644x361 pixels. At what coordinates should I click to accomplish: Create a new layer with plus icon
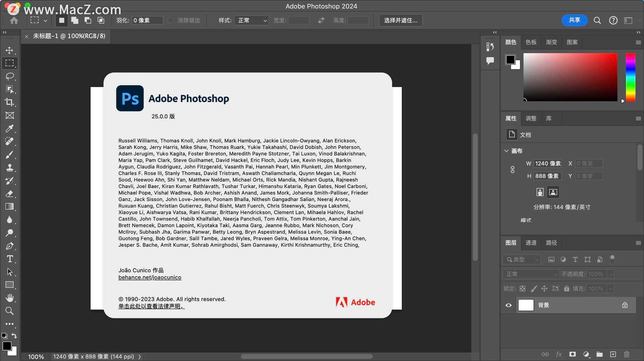pyautogui.click(x=613, y=354)
